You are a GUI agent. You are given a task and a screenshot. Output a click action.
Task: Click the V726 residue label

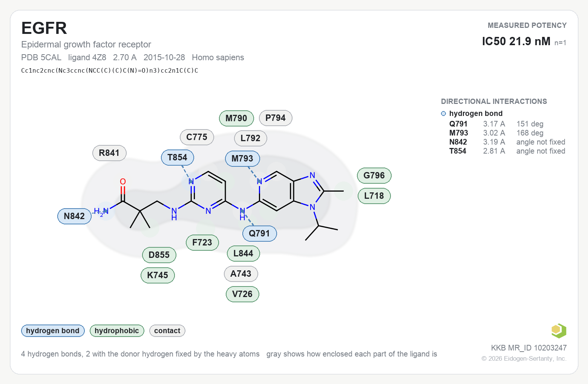coord(242,294)
